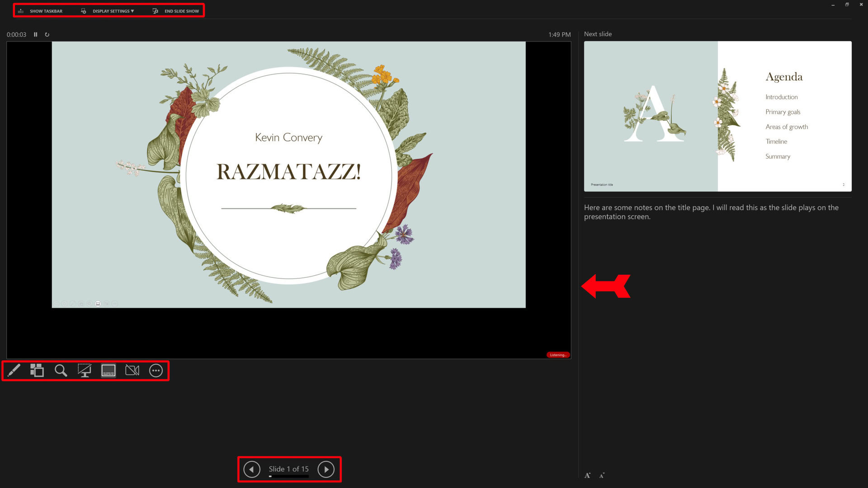Click the Black or unblack slide show icon

pos(85,371)
